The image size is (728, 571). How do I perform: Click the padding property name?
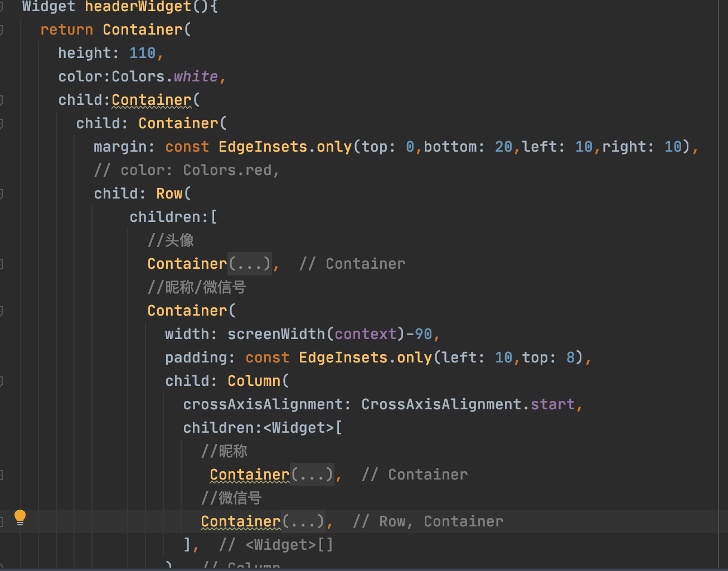point(196,357)
